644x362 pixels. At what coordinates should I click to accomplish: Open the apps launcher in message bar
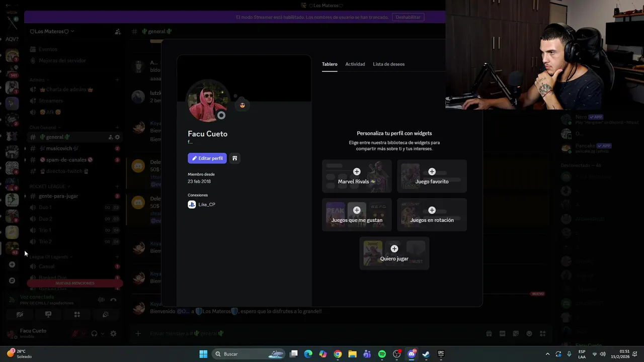click(x=543, y=333)
